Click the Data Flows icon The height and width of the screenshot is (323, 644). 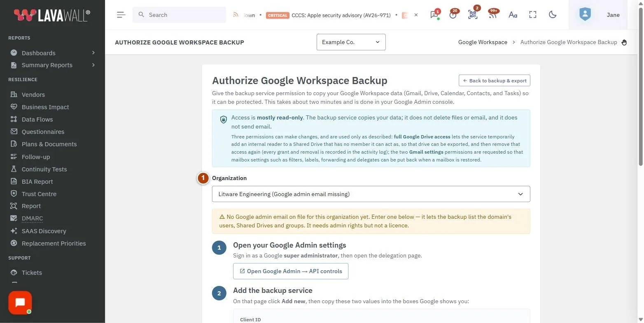tap(14, 119)
